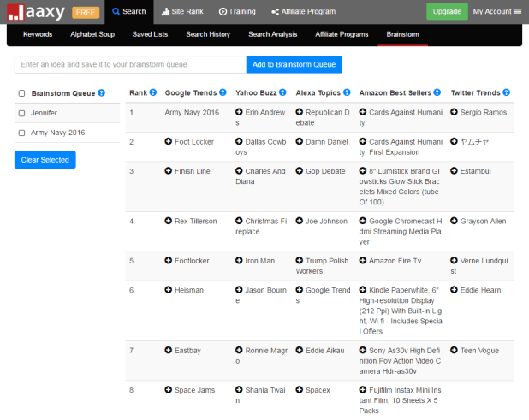Click the FREE plan badge
The width and height of the screenshot is (529, 420).
[x=86, y=13]
